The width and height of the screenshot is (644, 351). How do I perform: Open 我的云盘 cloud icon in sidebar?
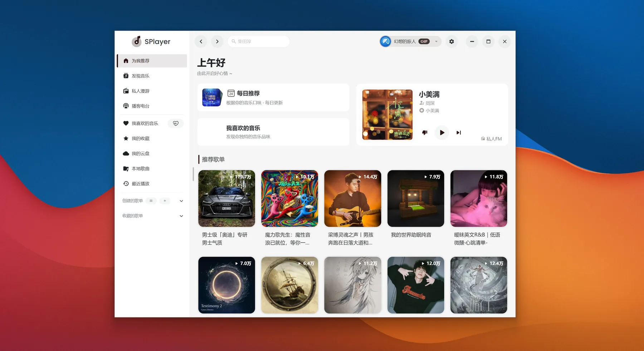(126, 153)
